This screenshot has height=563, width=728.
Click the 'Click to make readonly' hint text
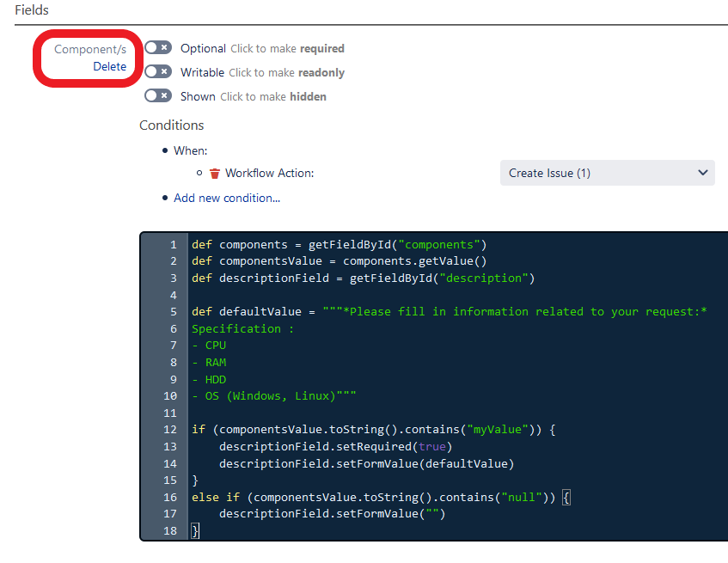[x=286, y=72]
